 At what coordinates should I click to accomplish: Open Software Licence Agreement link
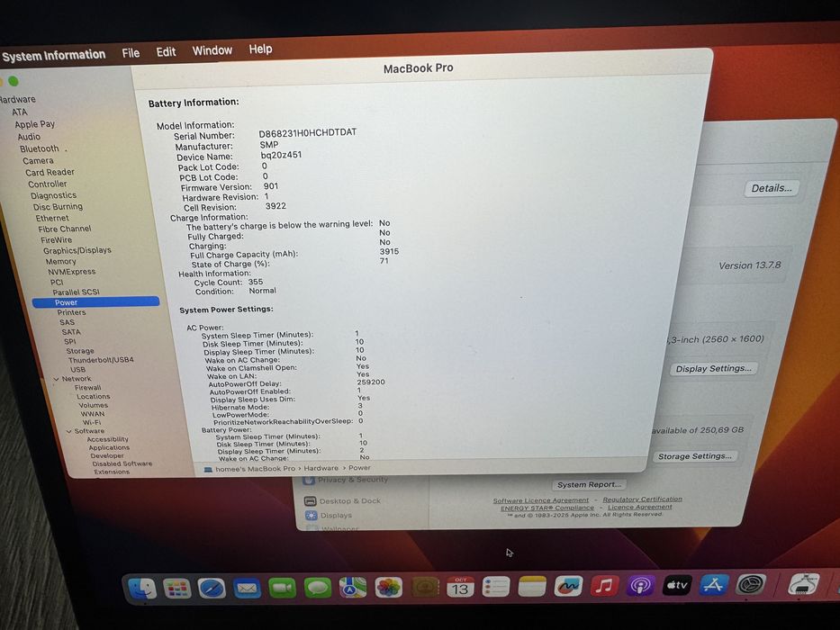(540, 500)
